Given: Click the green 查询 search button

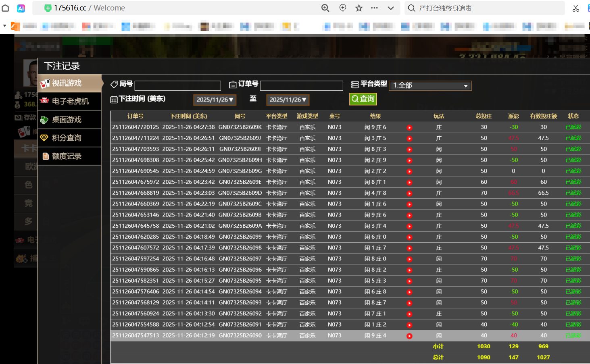Looking at the screenshot, I should point(363,99).
